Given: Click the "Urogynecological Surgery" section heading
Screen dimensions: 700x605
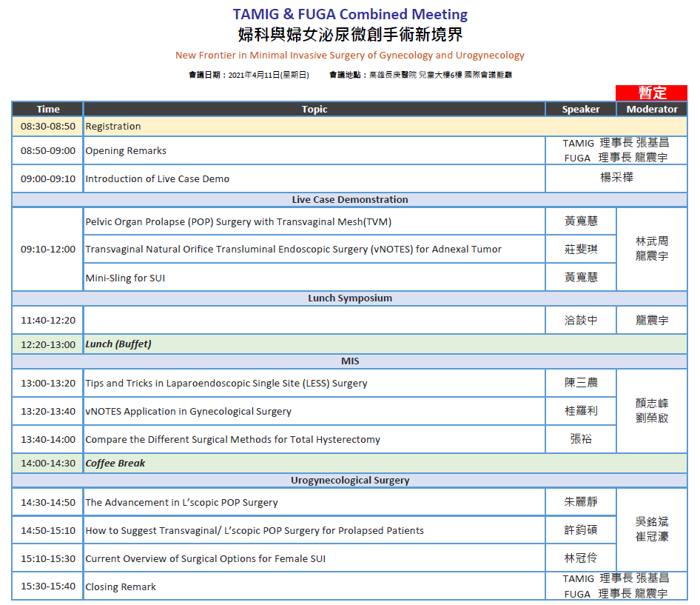Looking at the screenshot, I should tap(350, 481).
